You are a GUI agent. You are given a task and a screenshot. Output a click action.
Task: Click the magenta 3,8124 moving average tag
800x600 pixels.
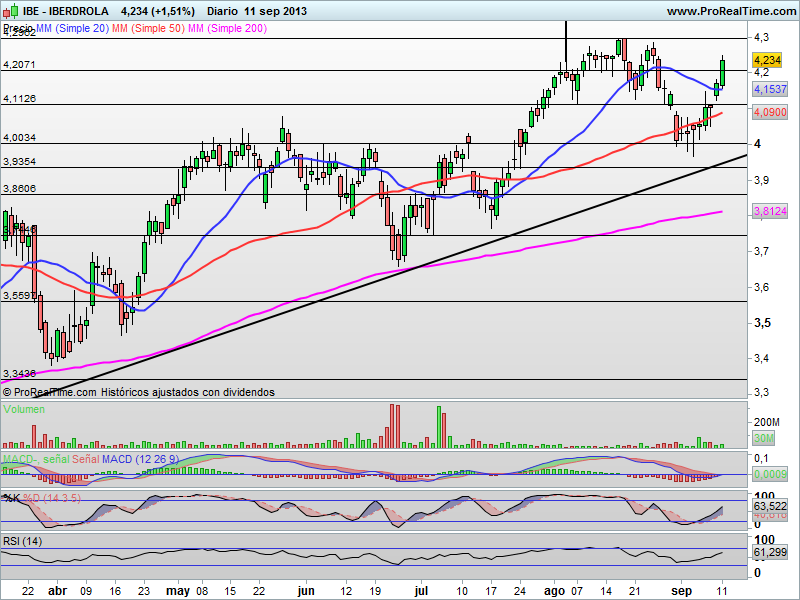(770, 211)
